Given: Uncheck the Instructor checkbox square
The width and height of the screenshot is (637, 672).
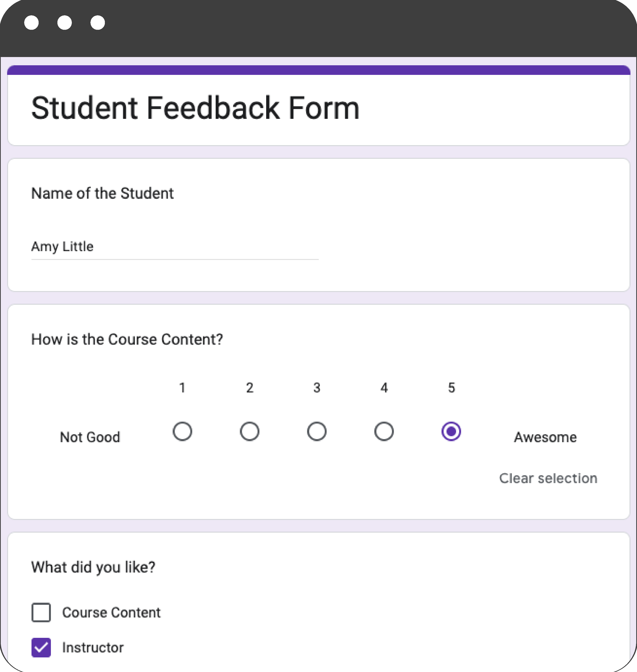Looking at the screenshot, I should point(41,648).
